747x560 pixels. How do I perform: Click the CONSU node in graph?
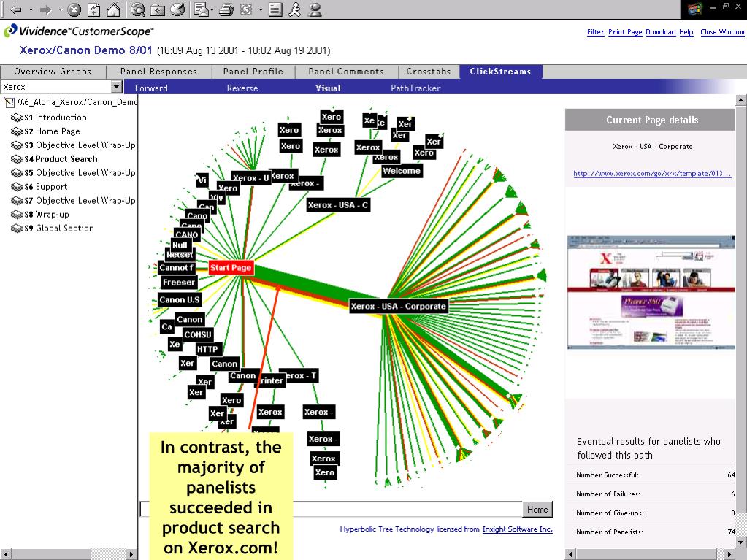point(198,334)
